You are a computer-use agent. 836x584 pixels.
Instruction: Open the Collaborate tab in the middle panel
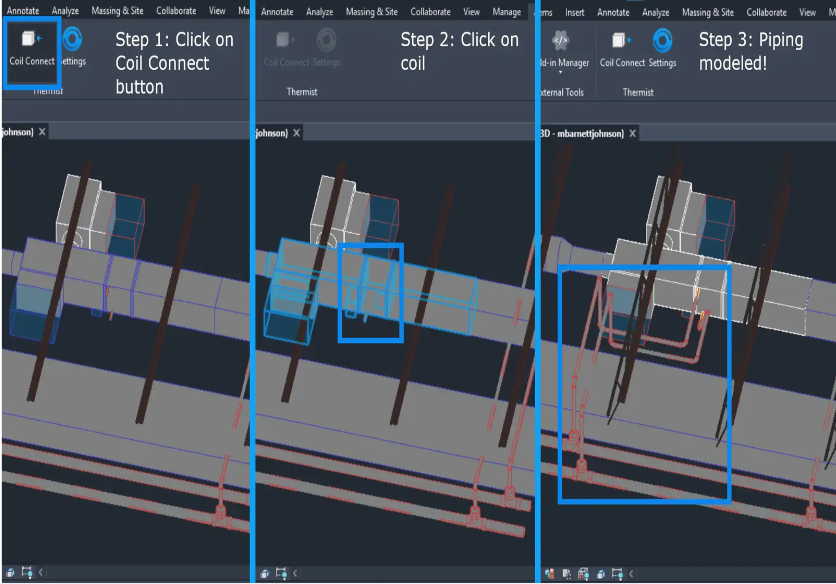(430, 12)
